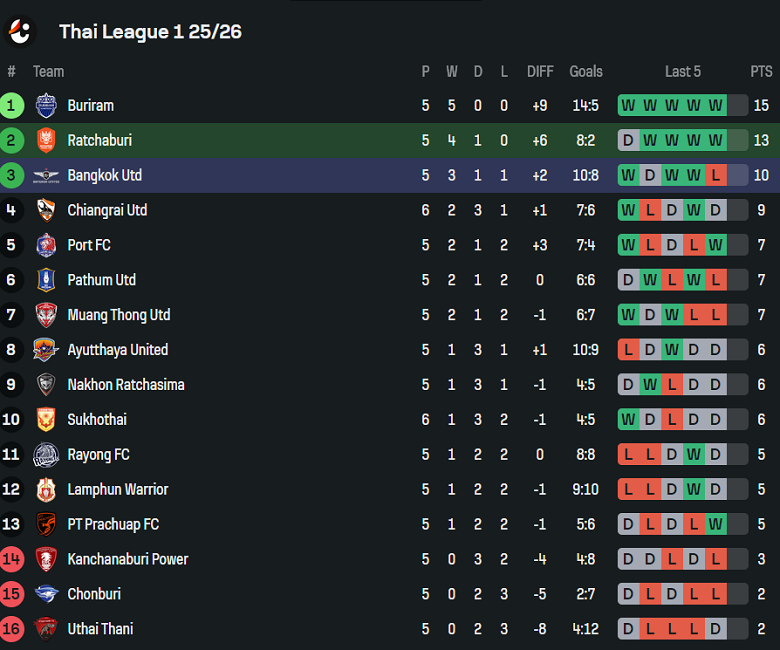Click the Bangkok Utd club crest

click(46, 175)
